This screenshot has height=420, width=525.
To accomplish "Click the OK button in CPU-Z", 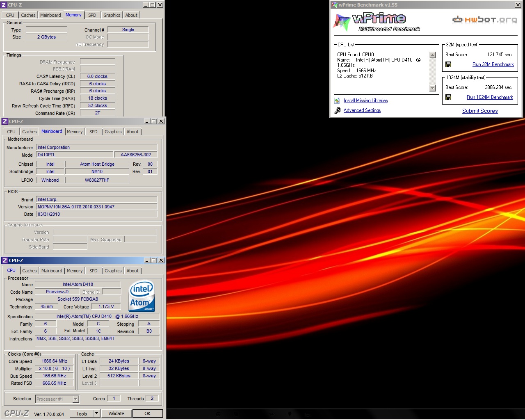I will [x=148, y=413].
